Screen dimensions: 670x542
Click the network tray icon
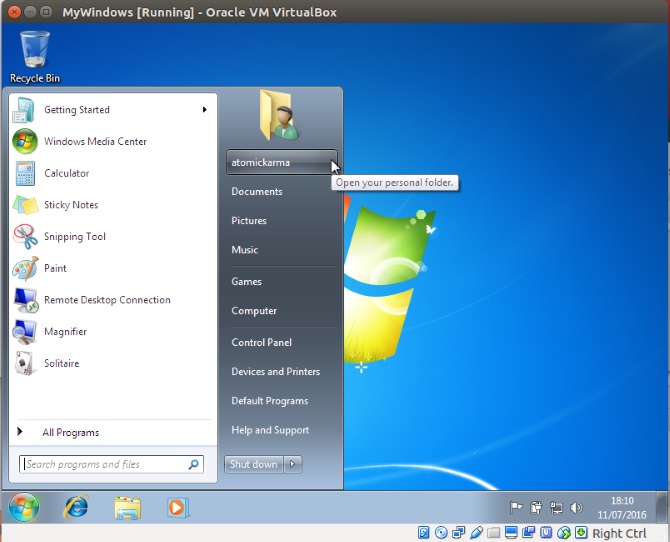pyautogui.click(x=556, y=507)
